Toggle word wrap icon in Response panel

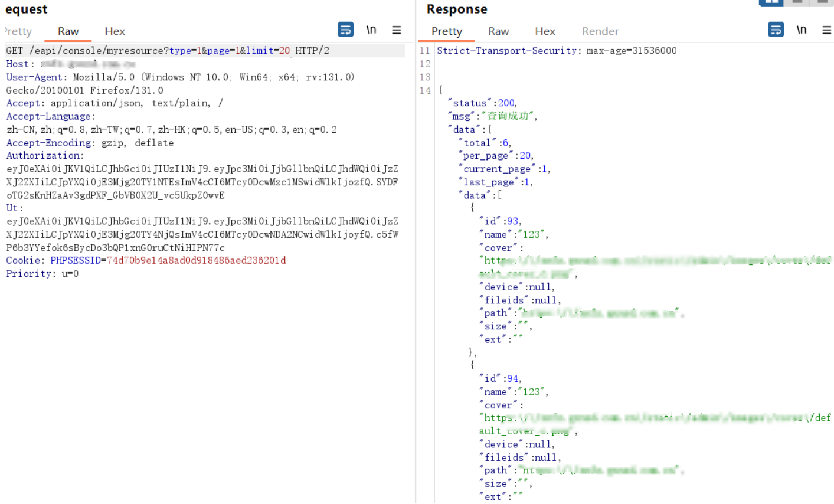point(776,30)
